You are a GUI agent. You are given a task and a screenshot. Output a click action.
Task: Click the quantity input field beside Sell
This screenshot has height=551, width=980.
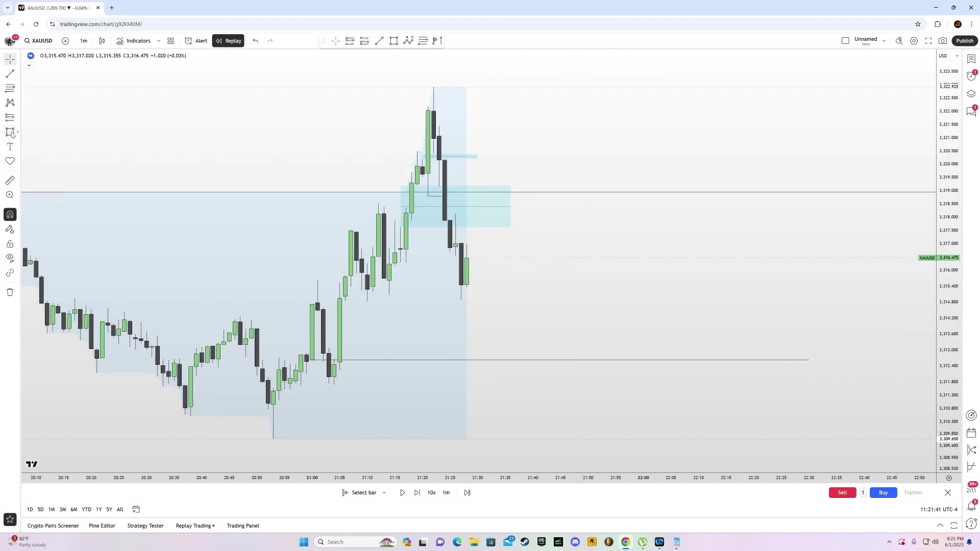863,492
